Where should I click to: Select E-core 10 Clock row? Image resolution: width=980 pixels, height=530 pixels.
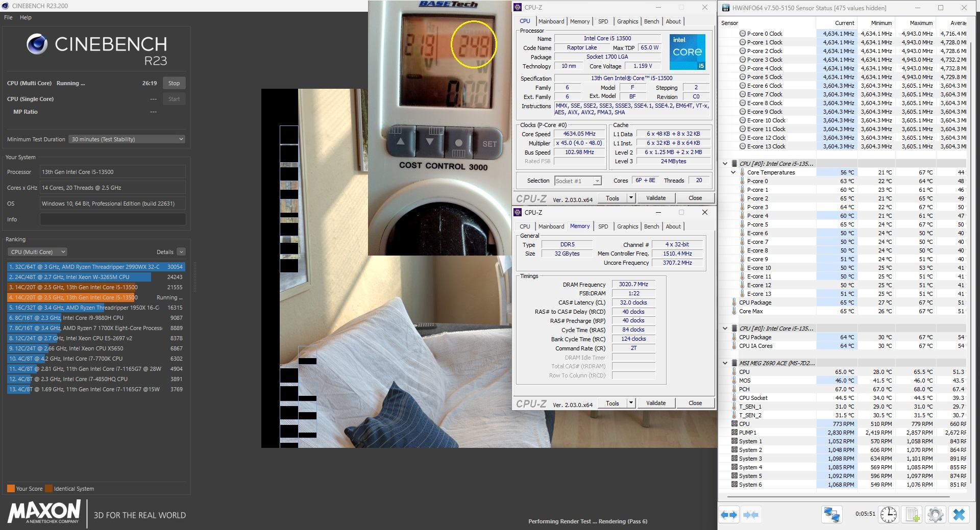tap(843, 120)
